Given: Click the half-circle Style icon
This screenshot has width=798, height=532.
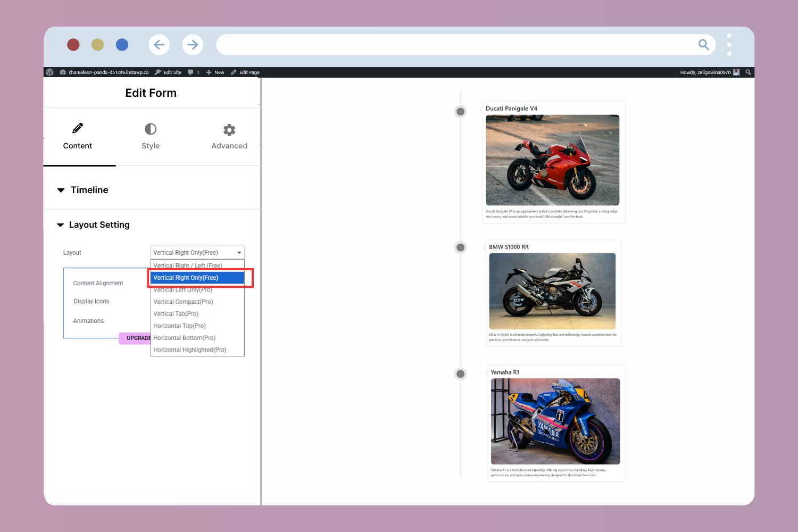Looking at the screenshot, I should tap(151, 129).
